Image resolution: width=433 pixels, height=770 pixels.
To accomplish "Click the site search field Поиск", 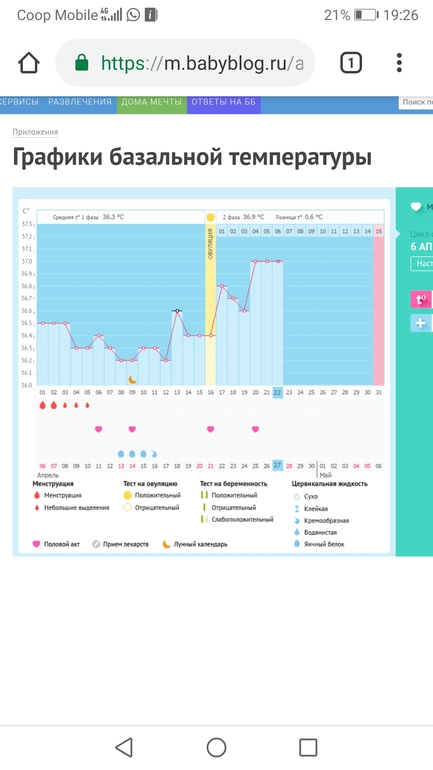I will (415, 102).
